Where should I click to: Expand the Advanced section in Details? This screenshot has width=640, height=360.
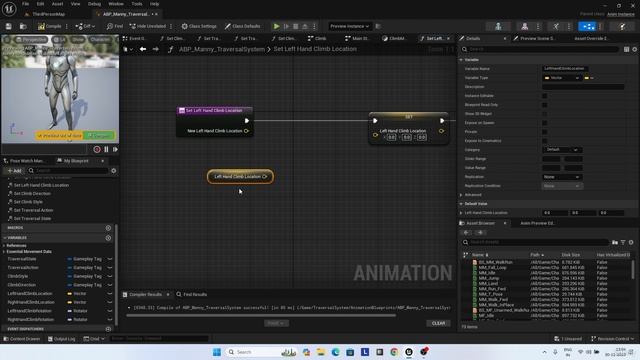[x=462, y=195]
